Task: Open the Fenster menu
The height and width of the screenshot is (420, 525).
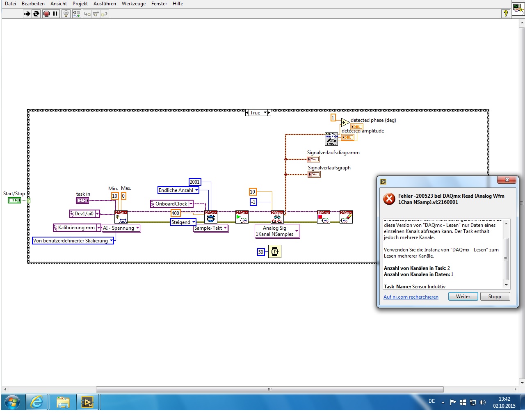Action: [159, 4]
